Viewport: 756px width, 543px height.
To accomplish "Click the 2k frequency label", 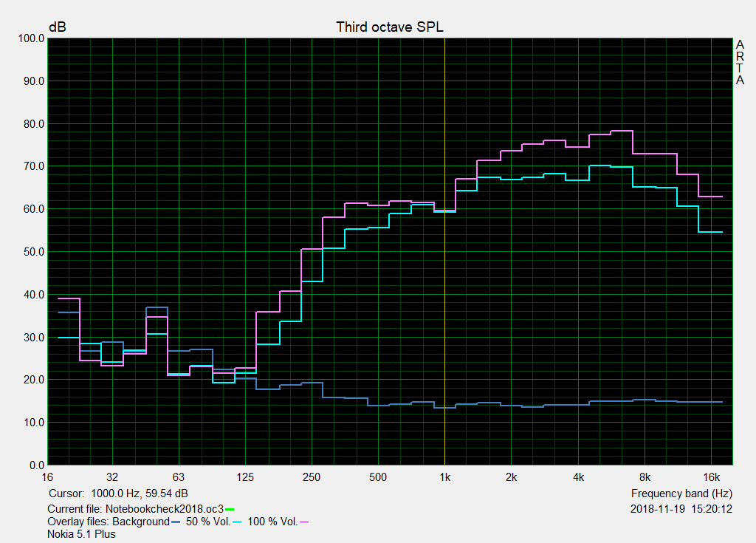I will [511, 477].
